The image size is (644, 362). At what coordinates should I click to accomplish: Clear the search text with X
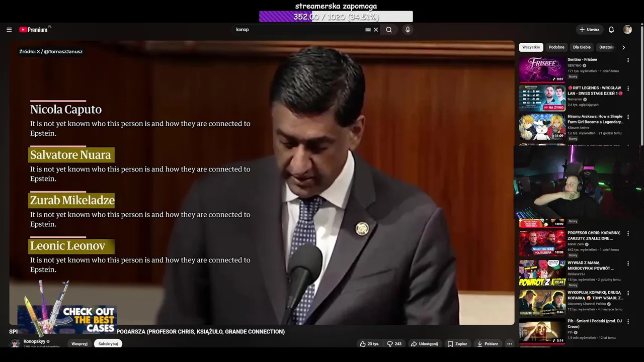pyautogui.click(x=376, y=30)
